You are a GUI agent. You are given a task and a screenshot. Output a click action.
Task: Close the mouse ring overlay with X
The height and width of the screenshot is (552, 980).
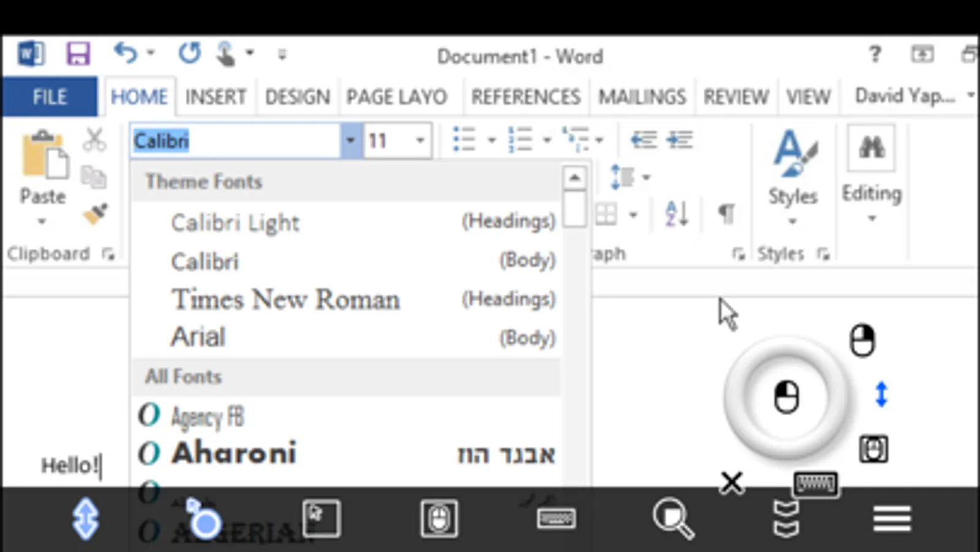point(732,483)
